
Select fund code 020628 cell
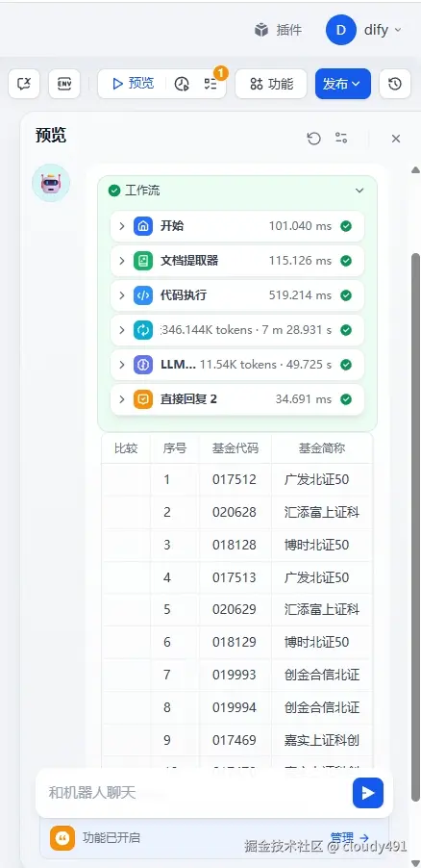[235, 512]
